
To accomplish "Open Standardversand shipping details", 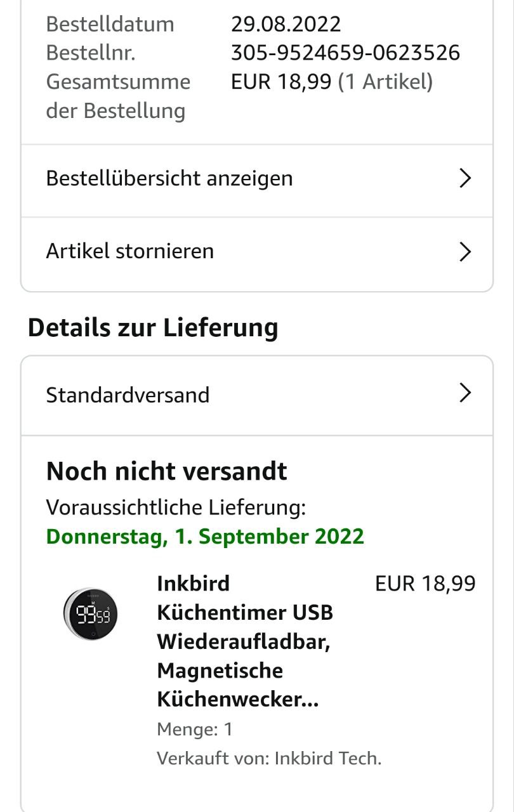I will 128,395.
